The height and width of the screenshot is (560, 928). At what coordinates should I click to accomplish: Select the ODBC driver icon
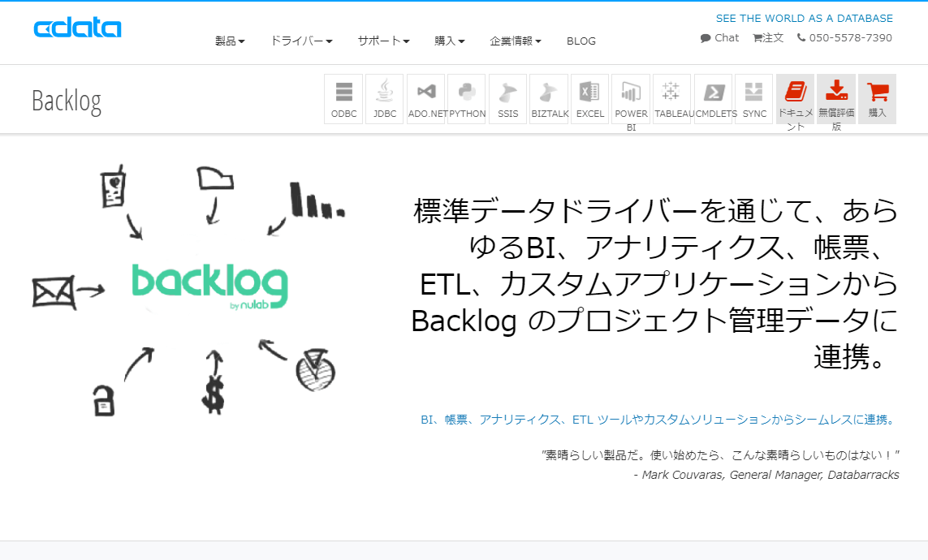pyautogui.click(x=343, y=97)
